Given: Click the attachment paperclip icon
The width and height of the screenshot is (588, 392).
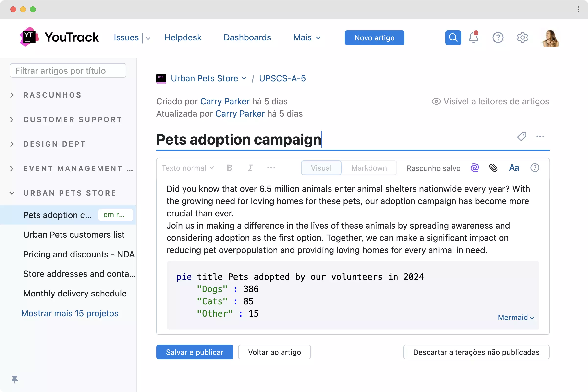Looking at the screenshot, I should pos(493,168).
